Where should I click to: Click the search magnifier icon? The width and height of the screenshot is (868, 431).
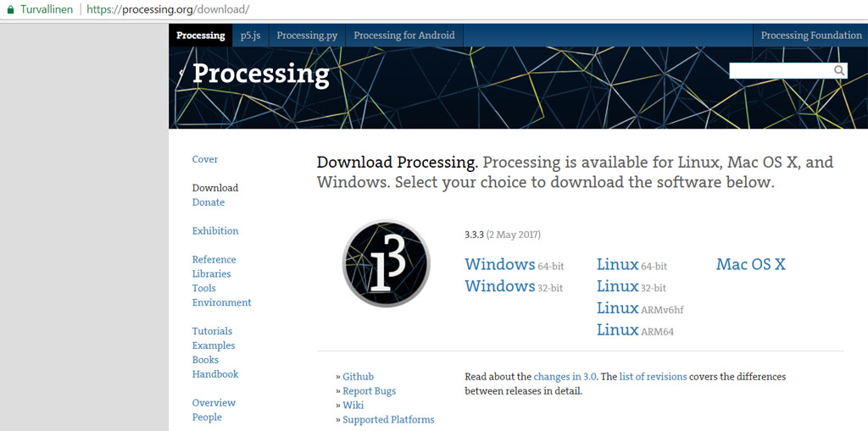coord(839,70)
